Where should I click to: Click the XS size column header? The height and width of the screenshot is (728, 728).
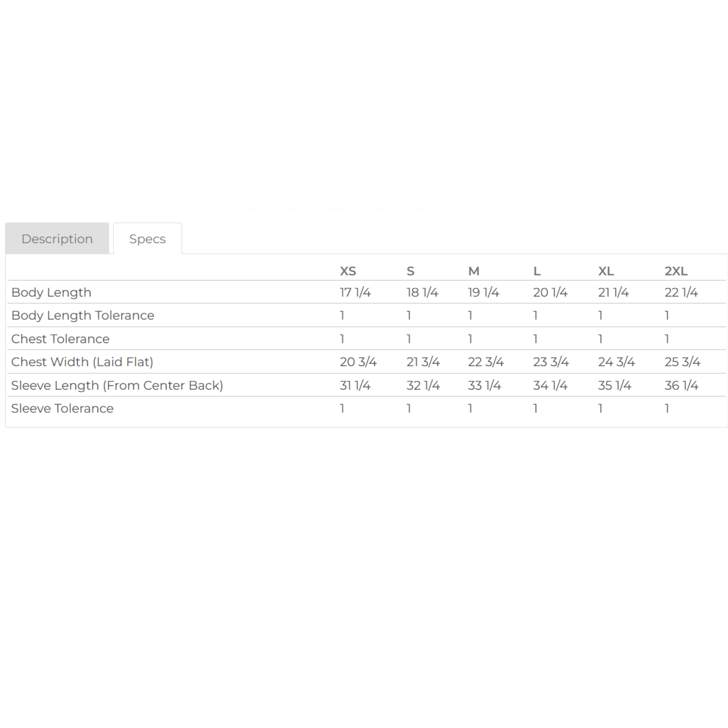348,271
